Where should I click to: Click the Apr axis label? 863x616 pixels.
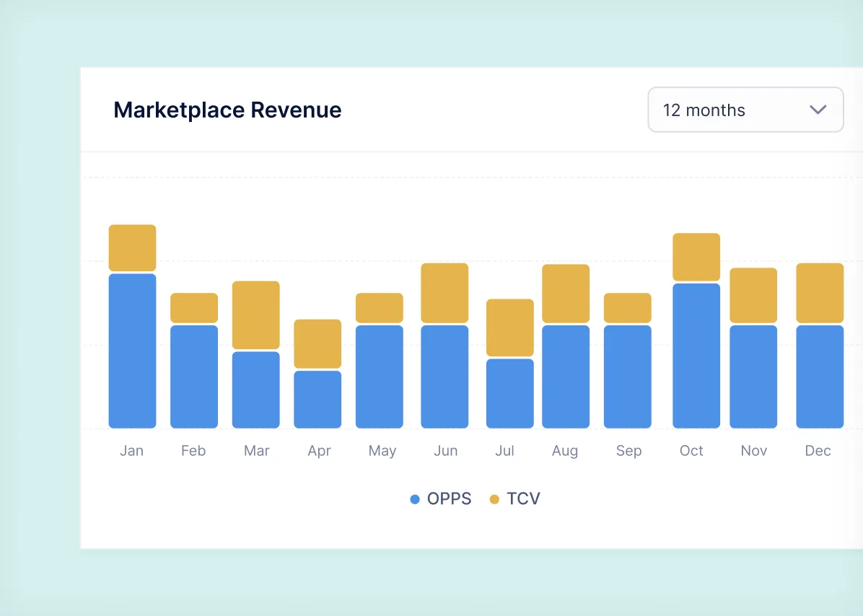pos(319,452)
